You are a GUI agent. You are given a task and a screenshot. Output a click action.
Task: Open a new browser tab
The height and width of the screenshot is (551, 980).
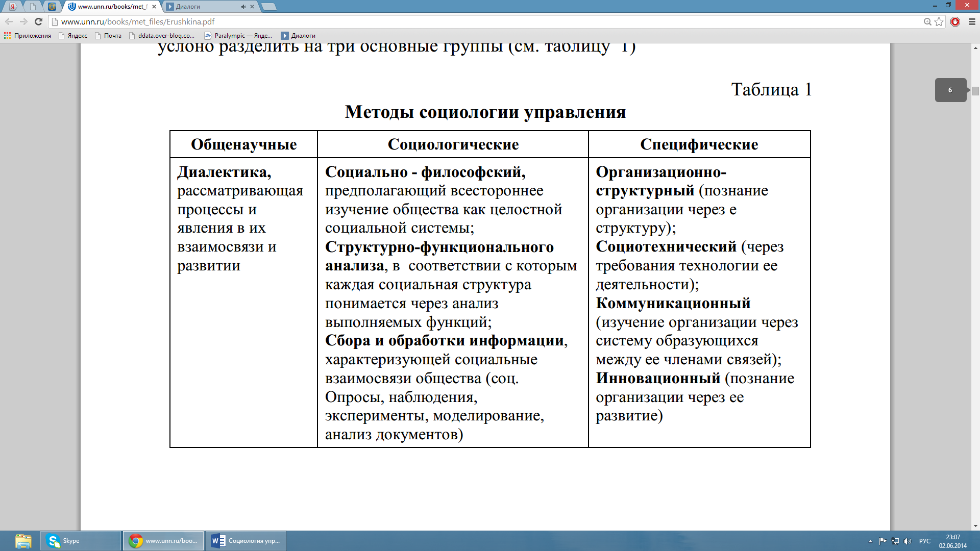(x=268, y=7)
